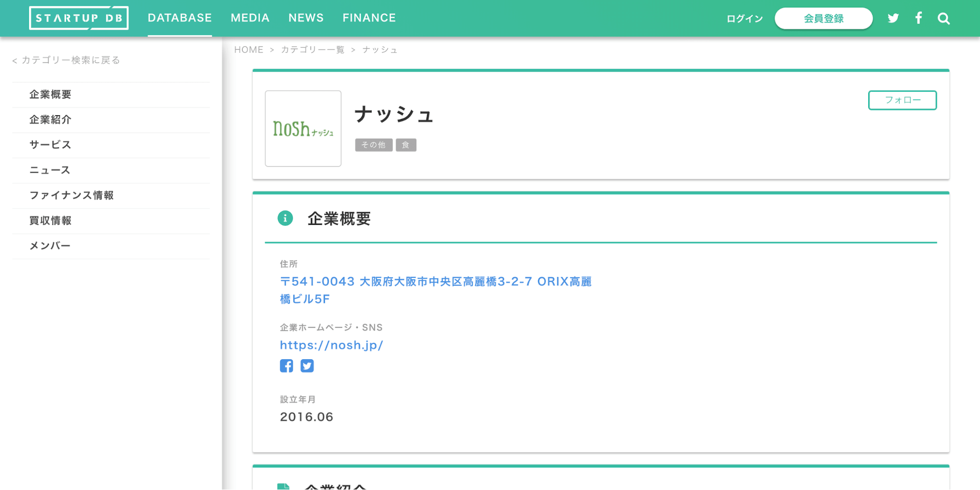This screenshot has width=980, height=490.
Task: Click the 企業概要 section heading
Action: click(339, 219)
